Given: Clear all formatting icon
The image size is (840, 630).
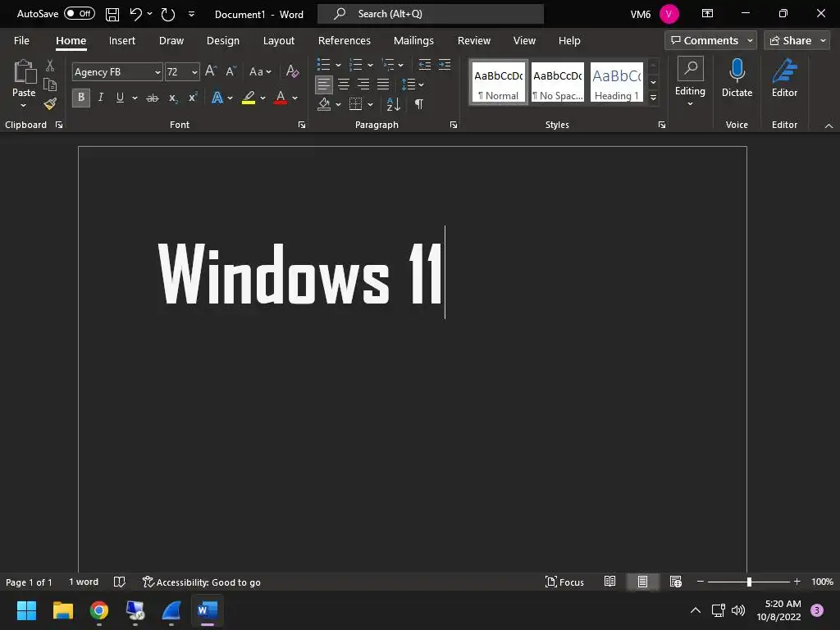Looking at the screenshot, I should pos(292,71).
